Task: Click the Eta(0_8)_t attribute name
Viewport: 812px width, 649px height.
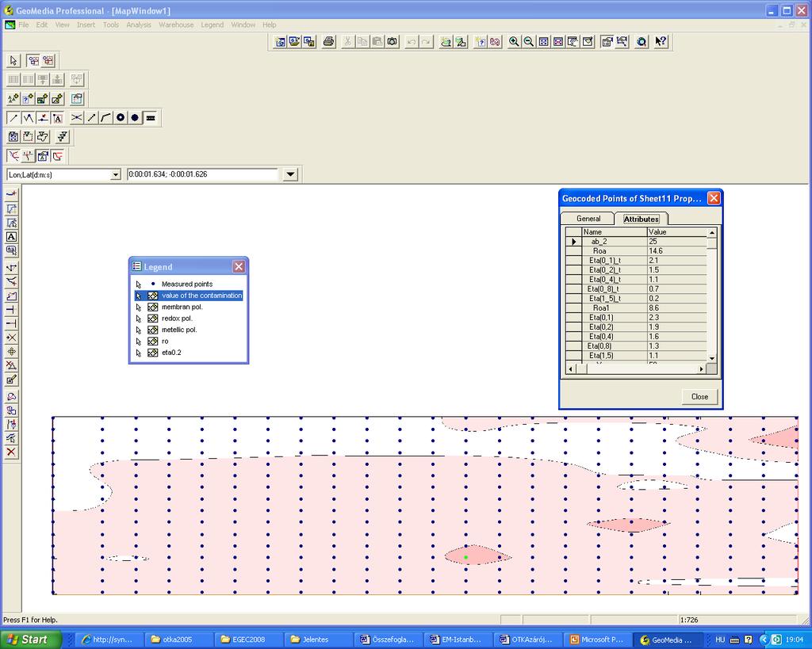Action: pyautogui.click(x=603, y=288)
